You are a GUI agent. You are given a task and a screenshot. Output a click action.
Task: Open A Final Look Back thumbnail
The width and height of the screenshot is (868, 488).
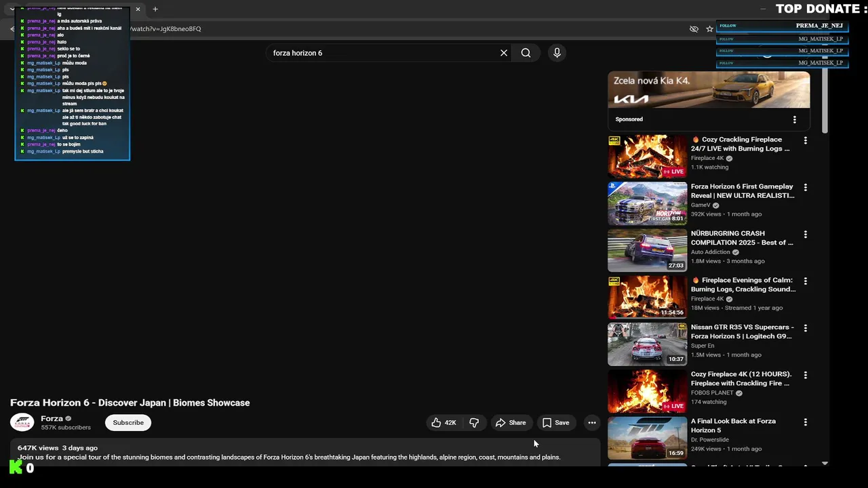[648, 437]
